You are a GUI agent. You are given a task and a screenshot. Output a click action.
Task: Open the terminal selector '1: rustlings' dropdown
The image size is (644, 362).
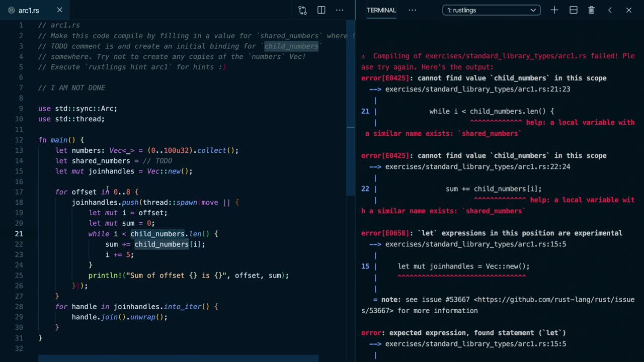[x=491, y=10]
